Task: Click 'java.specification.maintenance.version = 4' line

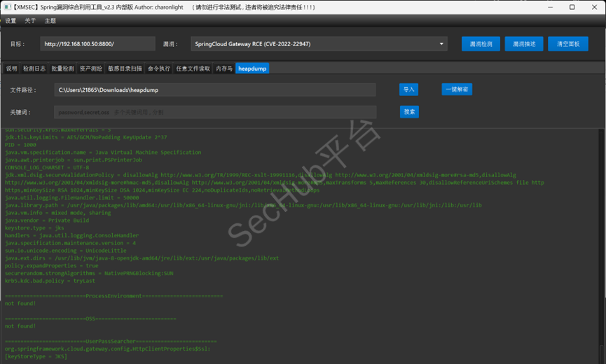Action: point(70,243)
